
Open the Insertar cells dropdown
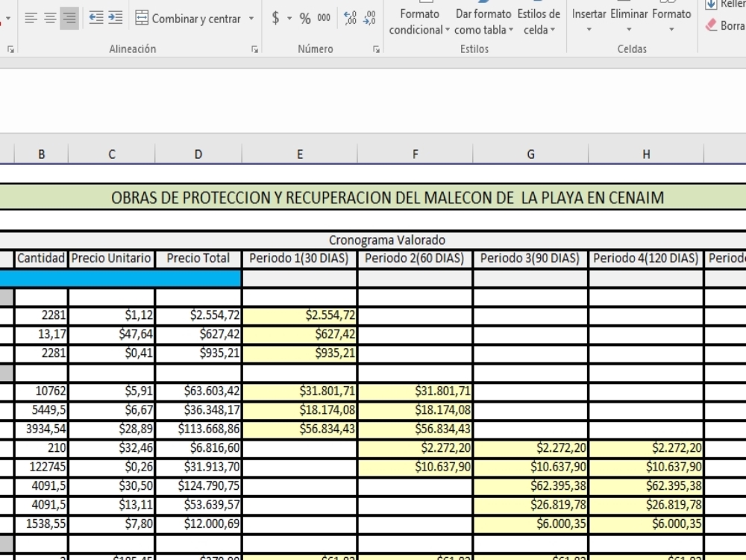(x=589, y=19)
